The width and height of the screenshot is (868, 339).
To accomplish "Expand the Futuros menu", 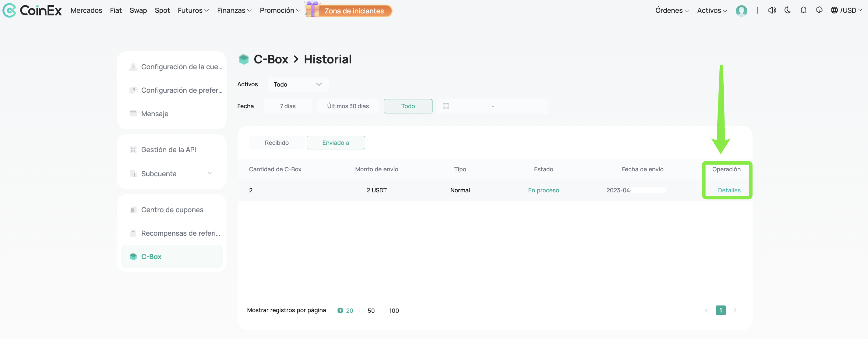I will (193, 10).
